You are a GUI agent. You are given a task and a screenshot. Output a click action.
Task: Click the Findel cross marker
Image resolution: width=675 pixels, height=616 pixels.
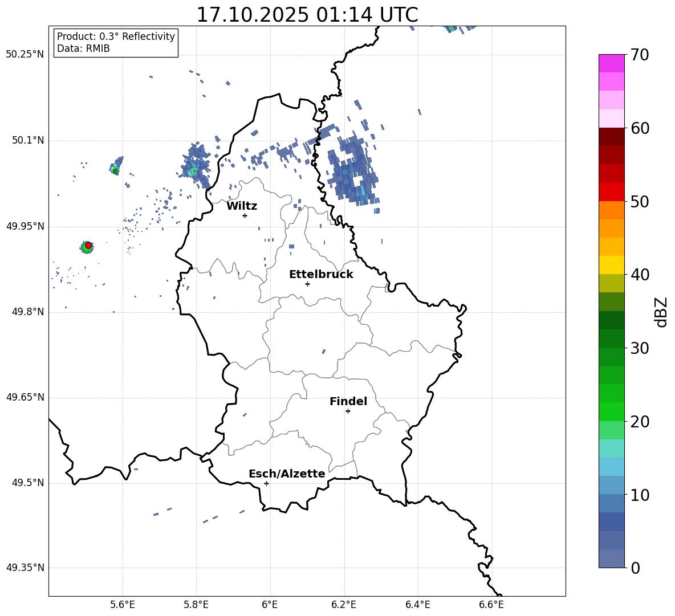(x=348, y=411)
